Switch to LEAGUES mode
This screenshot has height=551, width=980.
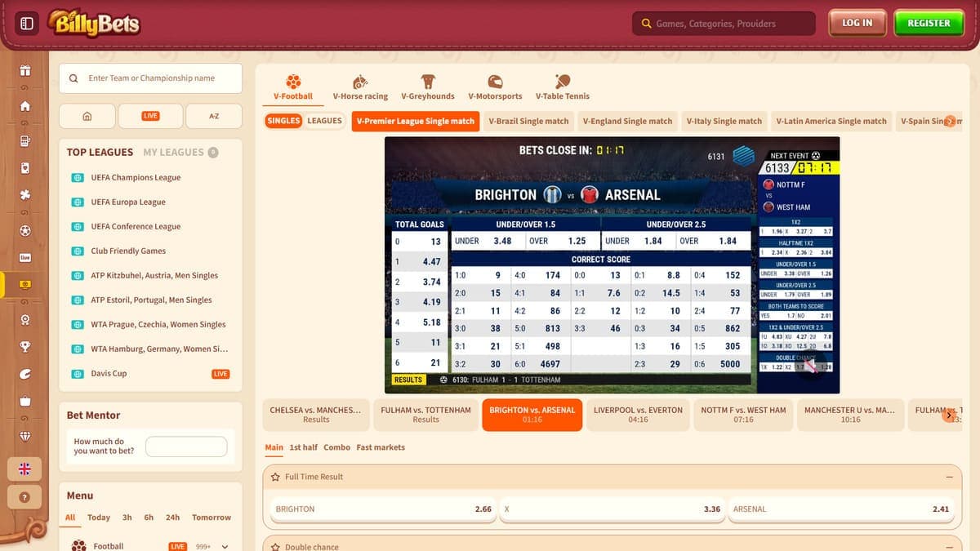(324, 121)
